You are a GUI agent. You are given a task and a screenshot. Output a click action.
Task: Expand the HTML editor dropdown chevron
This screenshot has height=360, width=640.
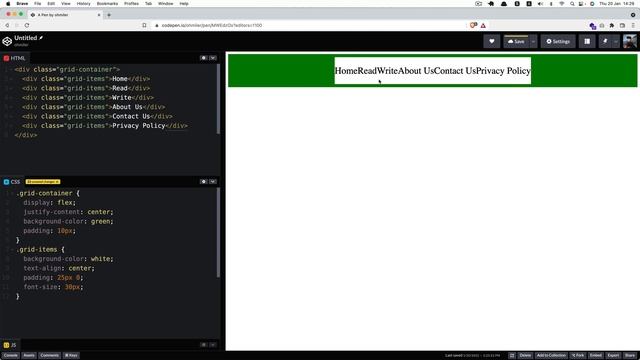pyautogui.click(x=213, y=58)
